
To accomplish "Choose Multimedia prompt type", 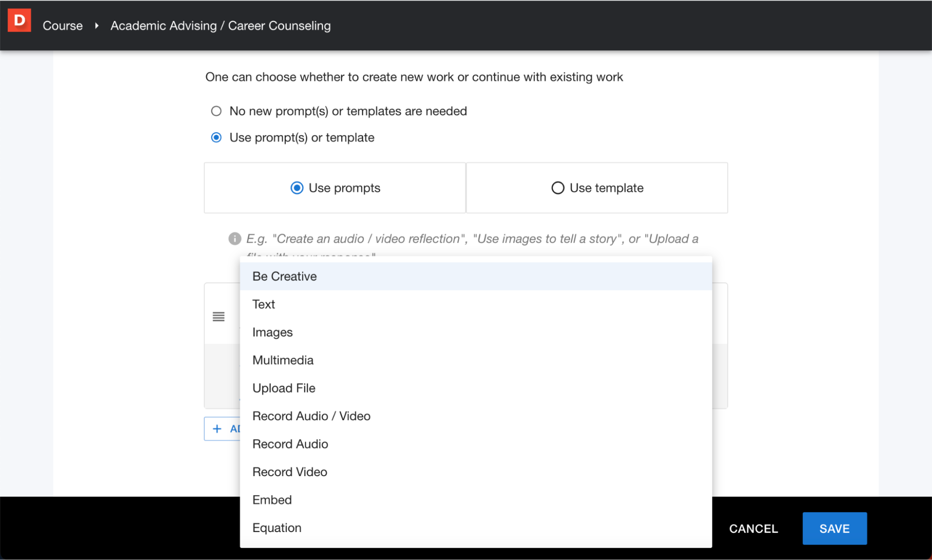I will pos(283,360).
